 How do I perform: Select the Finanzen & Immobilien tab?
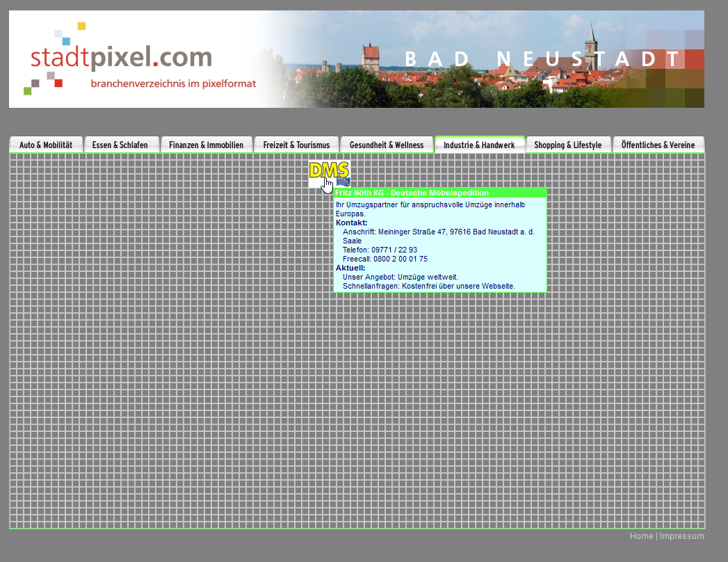[206, 145]
